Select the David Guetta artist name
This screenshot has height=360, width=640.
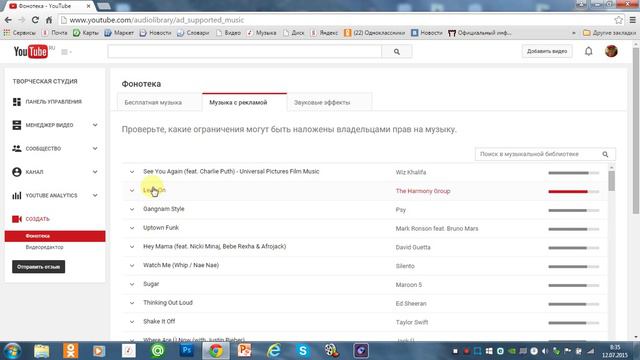point(413,247)
